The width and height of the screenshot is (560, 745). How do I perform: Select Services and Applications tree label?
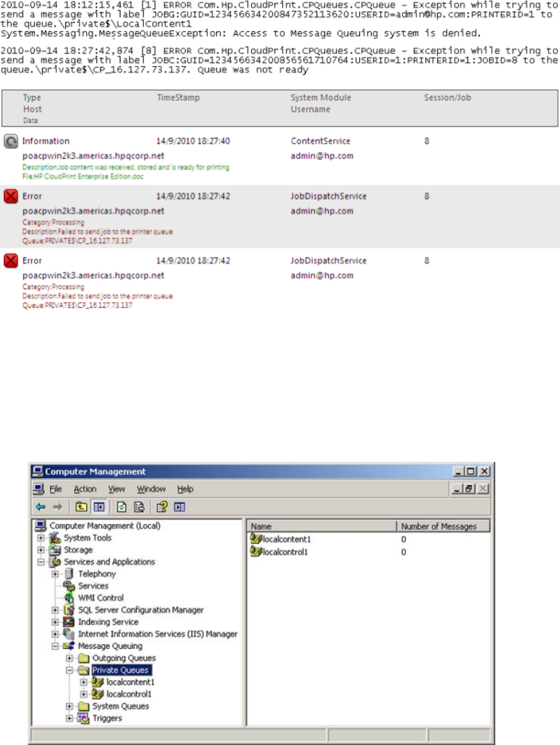109,562
